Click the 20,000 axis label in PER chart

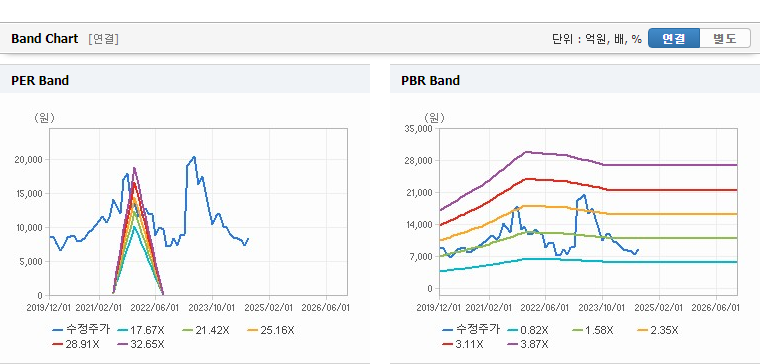tap(30, 159)
